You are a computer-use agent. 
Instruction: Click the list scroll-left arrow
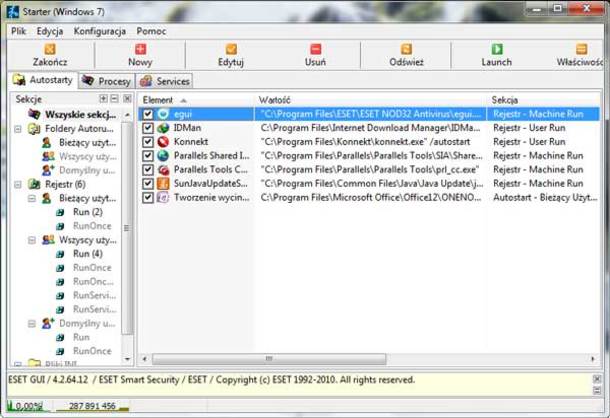pyautogui.click(x=144, y=359)
